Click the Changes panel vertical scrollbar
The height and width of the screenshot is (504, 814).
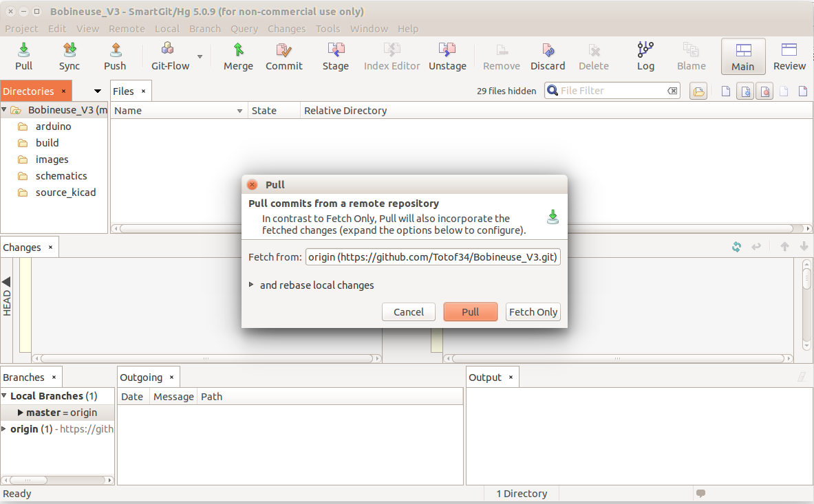coord(806,305)
